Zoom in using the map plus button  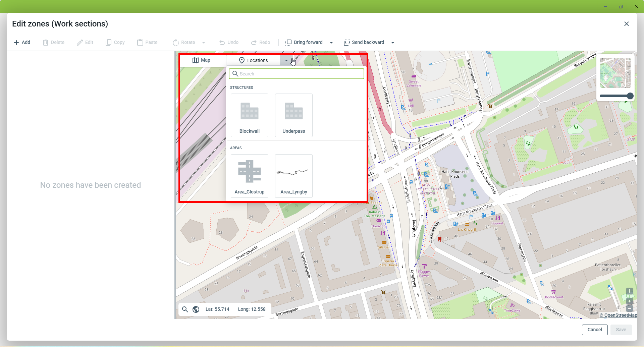[630, 301]
